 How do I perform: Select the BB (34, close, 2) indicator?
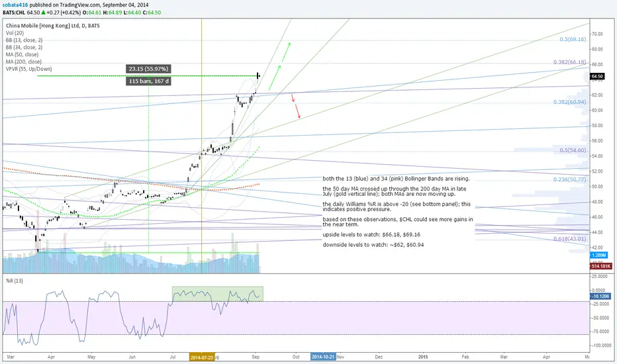point(24,47)
